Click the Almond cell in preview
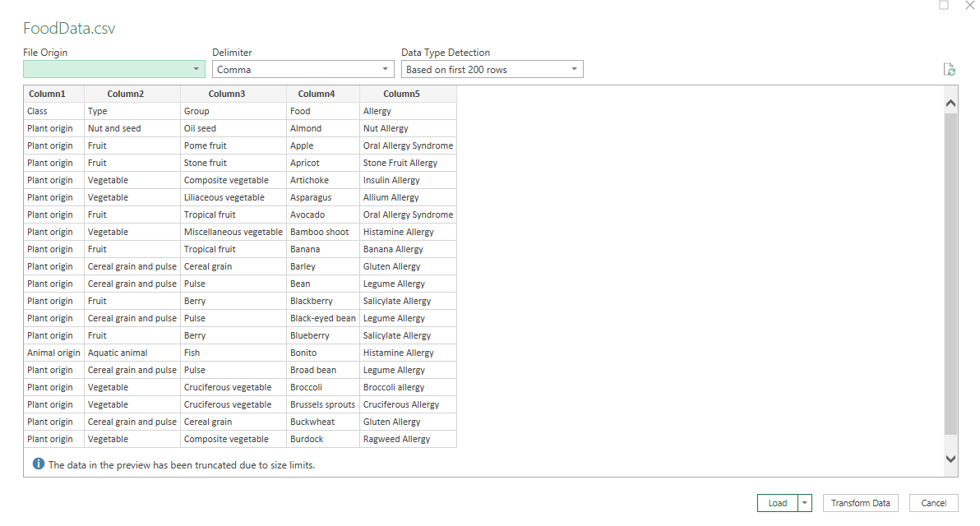Image resolution: width=980 pixels, height=526 pixels. [306, 128]
